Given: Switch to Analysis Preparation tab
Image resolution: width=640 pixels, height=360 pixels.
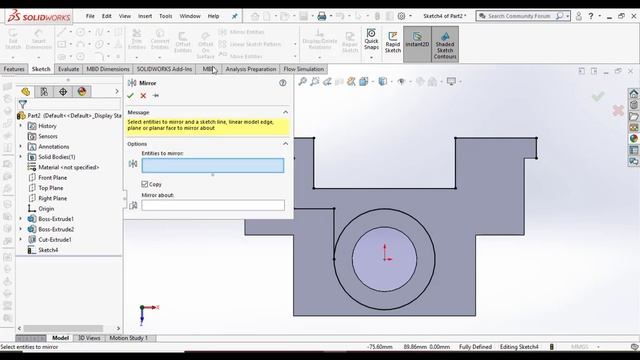Looking at the screenshot, I should 251,69.
